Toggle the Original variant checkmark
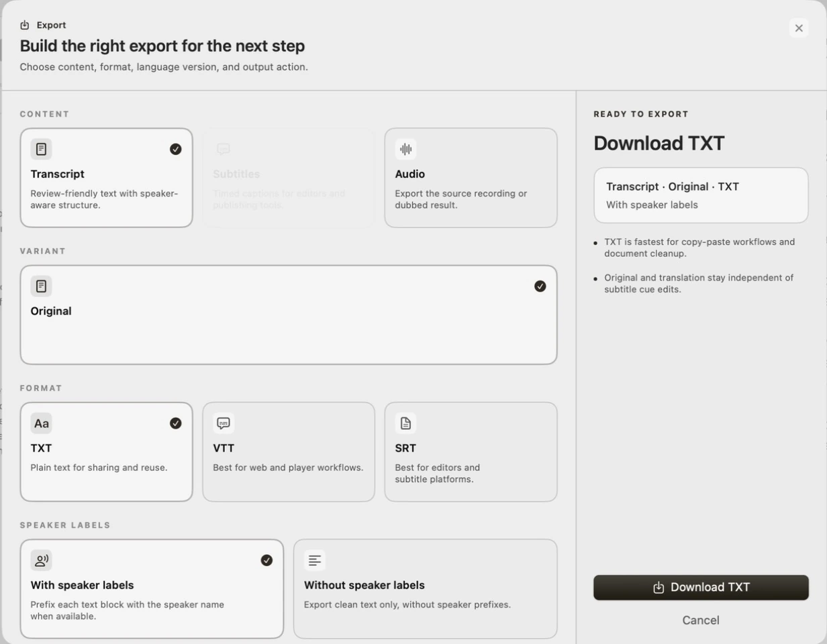The width and height of the screenshot is (827, 644). 540,286
